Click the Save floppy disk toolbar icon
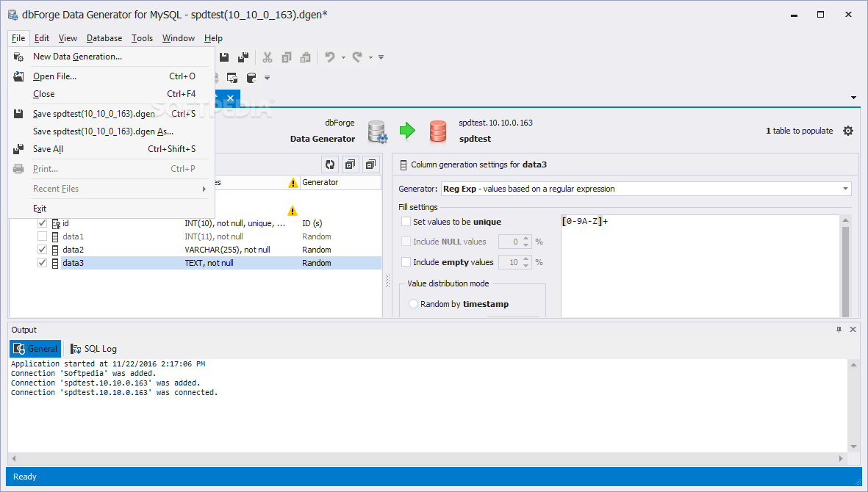This screenshot has width=868, height=492. (224, 57)
